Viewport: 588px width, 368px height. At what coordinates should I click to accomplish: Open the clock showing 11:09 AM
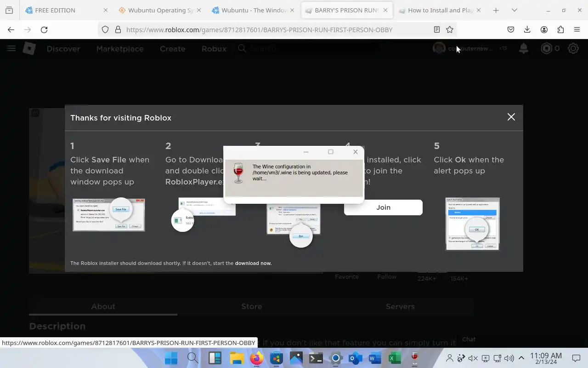click(x=546, y=358)
